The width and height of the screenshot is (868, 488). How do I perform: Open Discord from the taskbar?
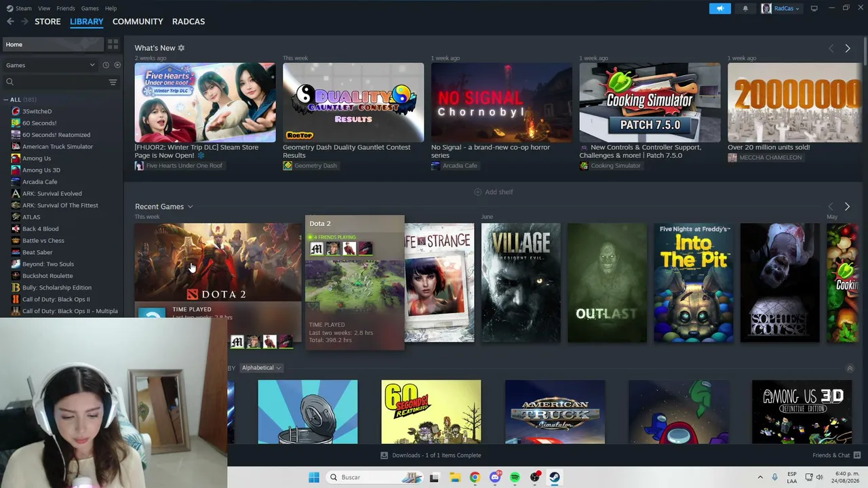point(495,477)
